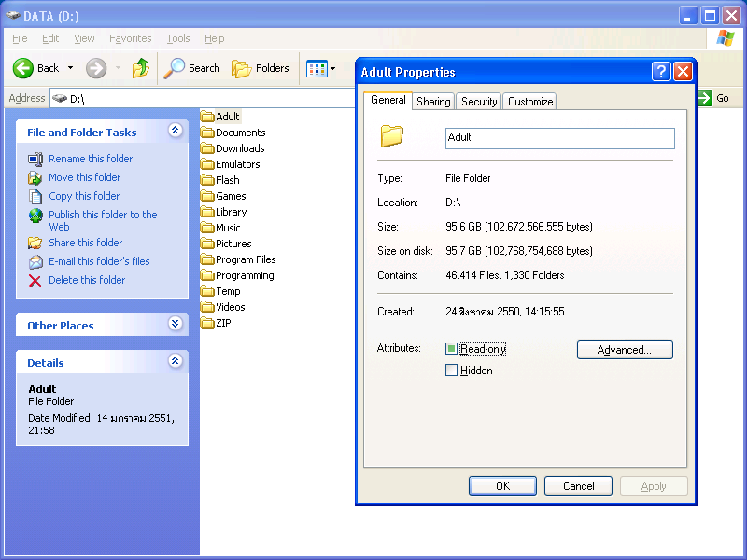Open the Back history dropdown arrow
Screen dimensions: 747x560
[71, 68]
